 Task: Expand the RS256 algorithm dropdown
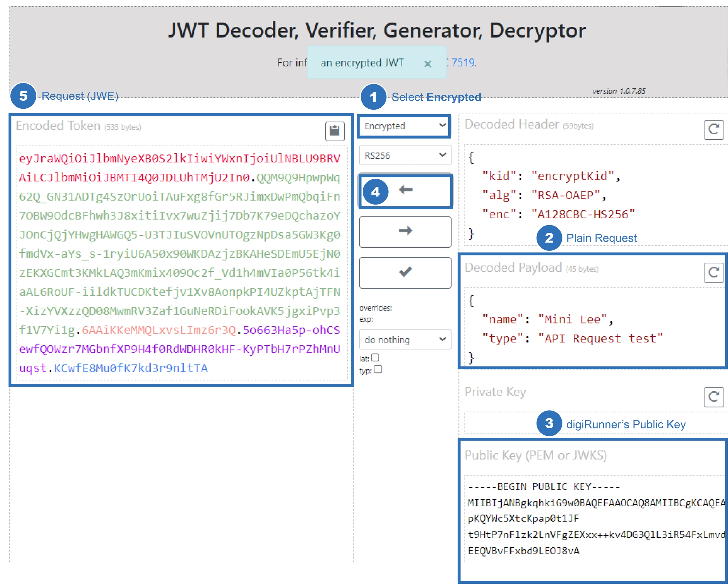(404, 155)
